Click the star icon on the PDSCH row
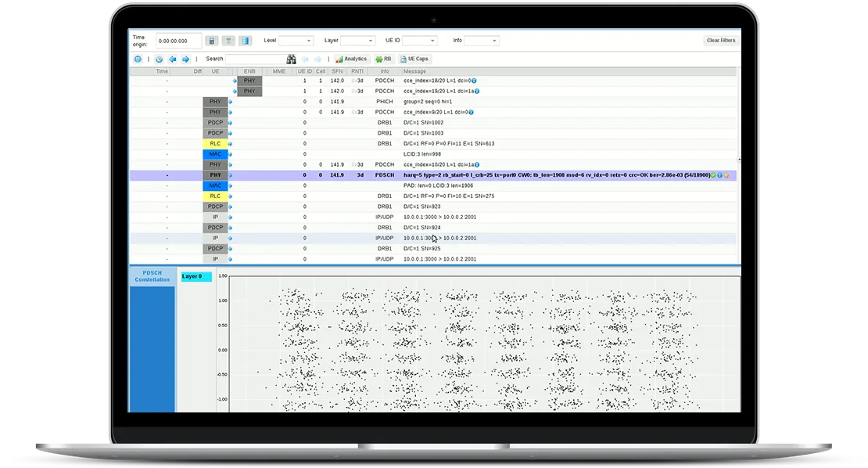868x468 pixels. pos(726,175)
